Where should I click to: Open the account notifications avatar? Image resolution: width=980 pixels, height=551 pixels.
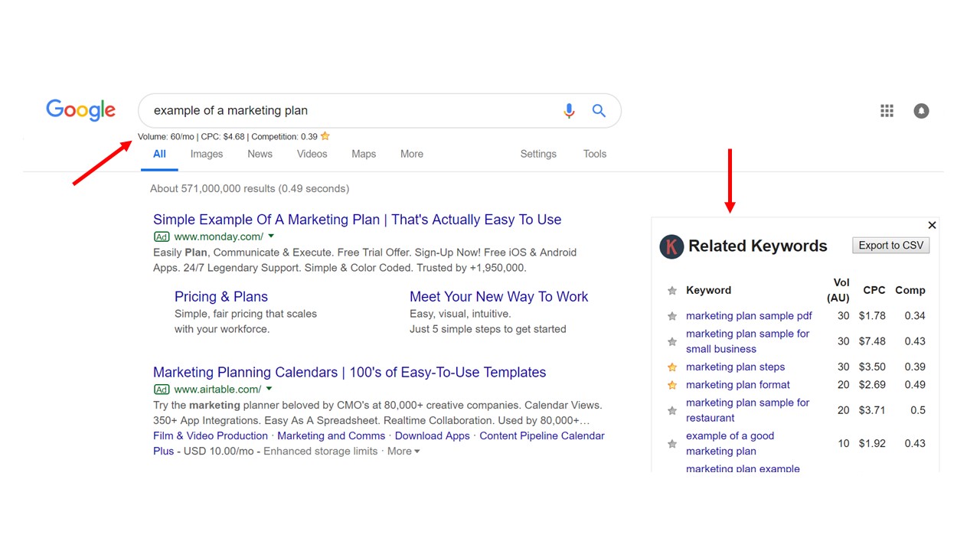[921, 111]
